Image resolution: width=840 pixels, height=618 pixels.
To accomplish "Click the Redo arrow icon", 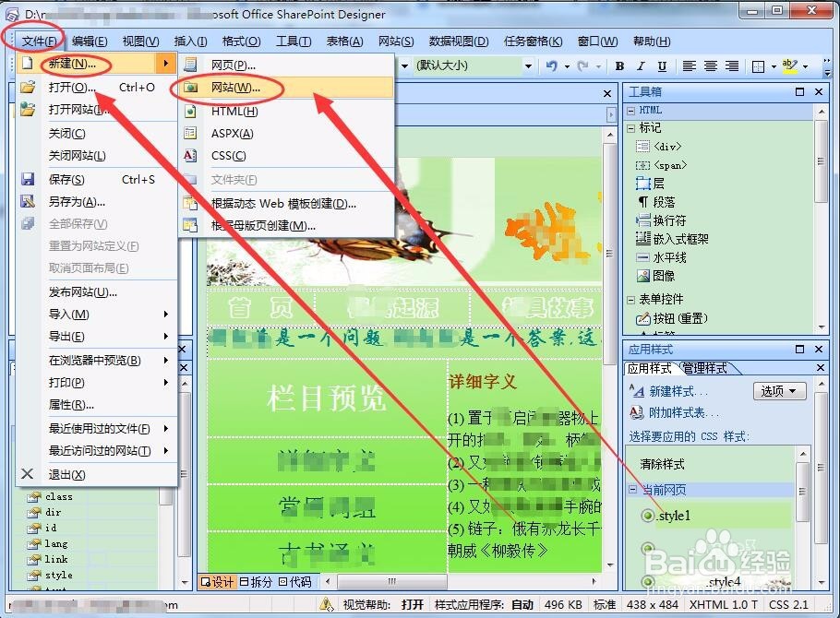I will (x=582, y=65).
